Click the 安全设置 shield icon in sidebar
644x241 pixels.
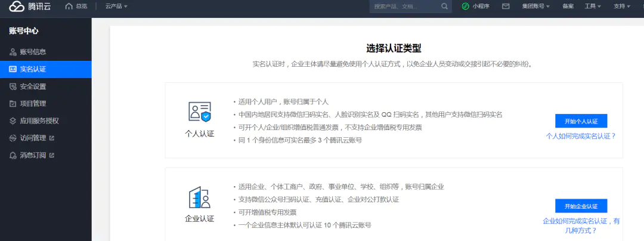tap(13, 86)
